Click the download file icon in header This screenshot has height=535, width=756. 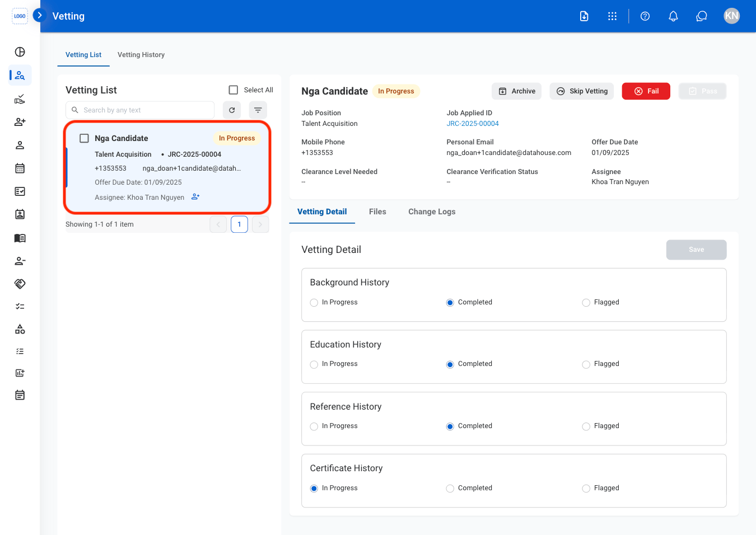tap(584, 16)
